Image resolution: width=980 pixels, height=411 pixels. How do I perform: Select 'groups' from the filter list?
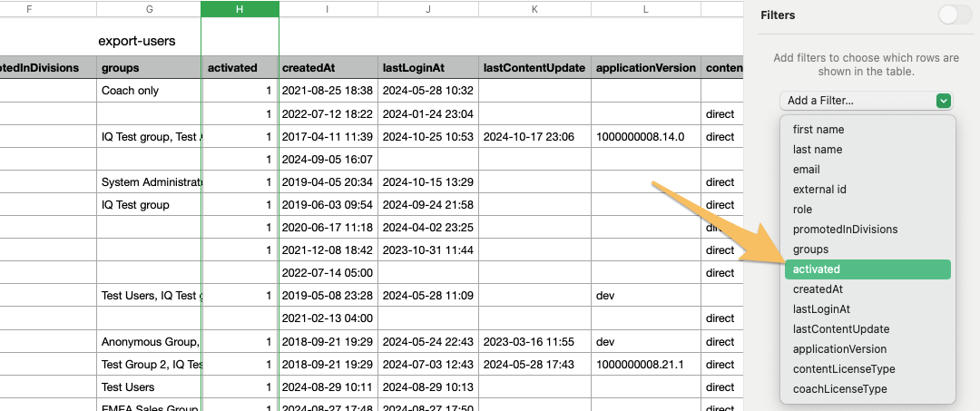[810, 250]
